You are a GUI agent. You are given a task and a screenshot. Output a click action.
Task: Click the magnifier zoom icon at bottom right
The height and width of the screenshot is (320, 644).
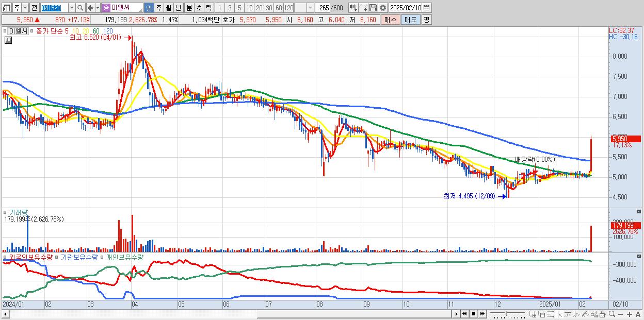tap(612, 314)
